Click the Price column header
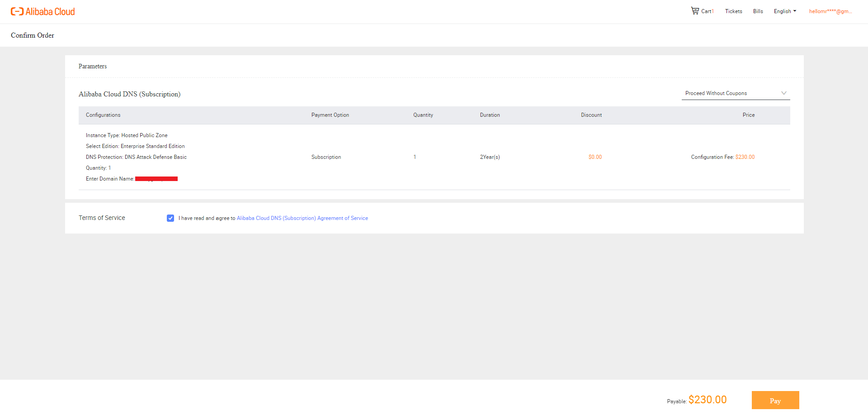868x420 pixels. (749, 115)
